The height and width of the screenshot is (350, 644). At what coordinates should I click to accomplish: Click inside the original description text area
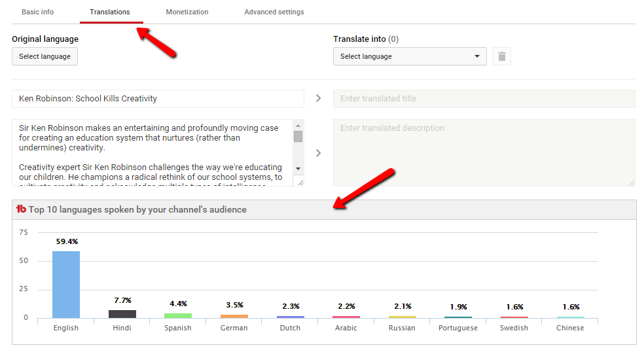pyautogui.click(x=151, y=152)
